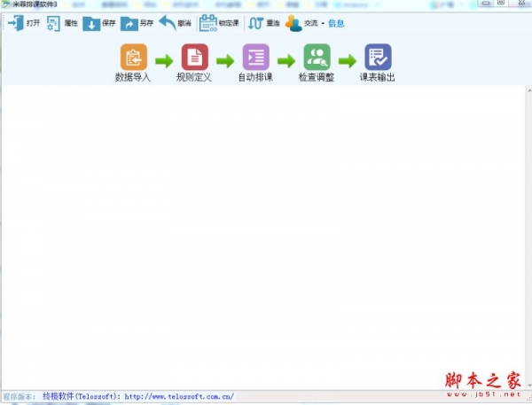The height and width of the screenshot is (405, 532).
Task: Choose 另存 save-as folder icon
Action: 129,24
